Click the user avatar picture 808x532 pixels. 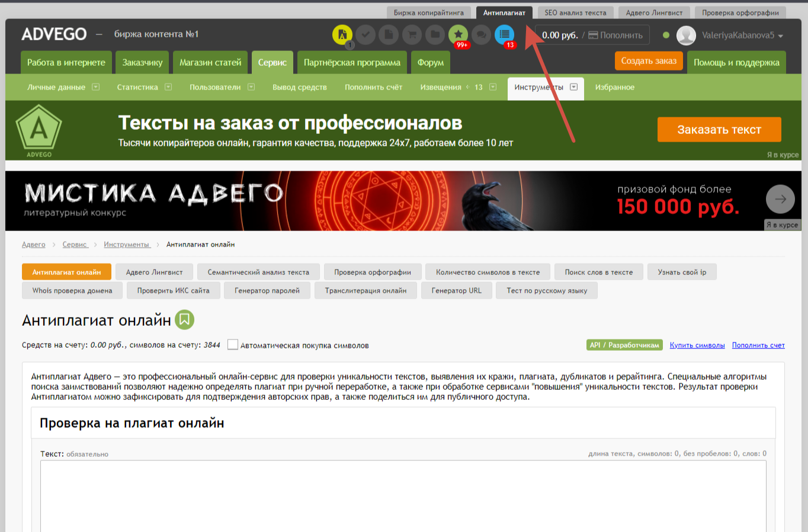pyautogui.click(x=686, y=36)
